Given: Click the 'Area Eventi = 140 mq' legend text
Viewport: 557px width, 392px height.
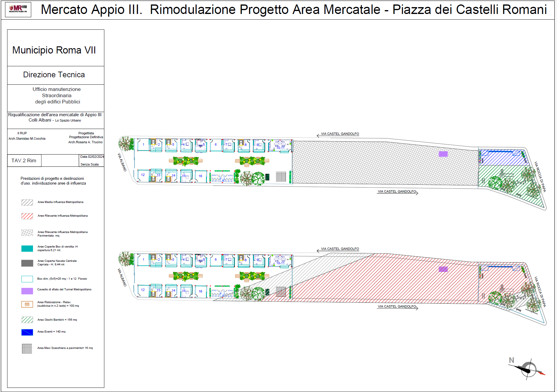Looking at the screenshot, I should 51,332.
